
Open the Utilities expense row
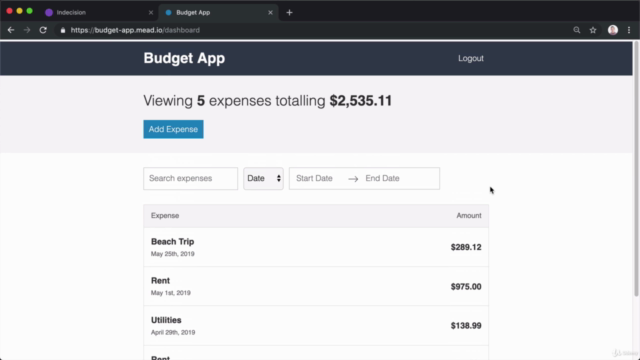(316, 326)
